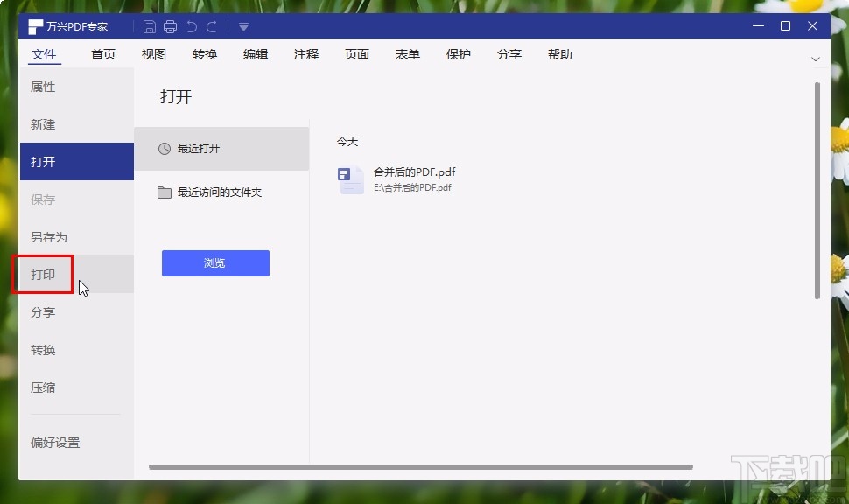Open the recent file 合并后的PDF.pdf
The width and height of the screenshot is (849, 504).
(414, 172)
